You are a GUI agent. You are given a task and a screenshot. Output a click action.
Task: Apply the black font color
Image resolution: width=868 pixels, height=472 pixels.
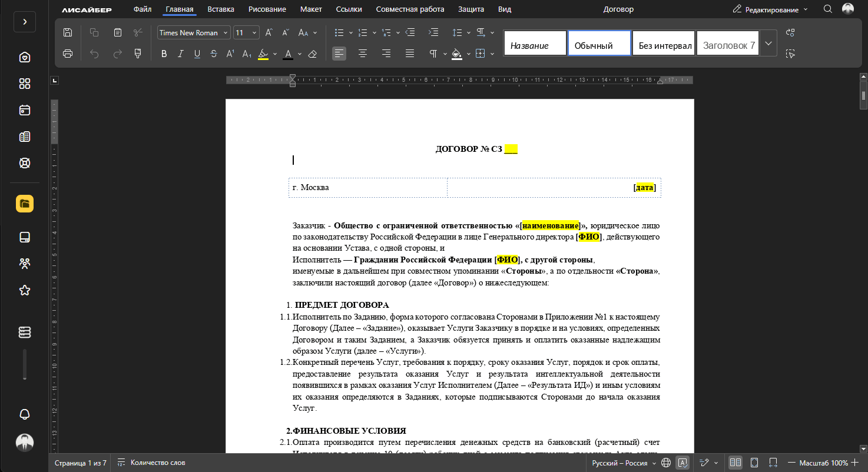click(288, 54)
